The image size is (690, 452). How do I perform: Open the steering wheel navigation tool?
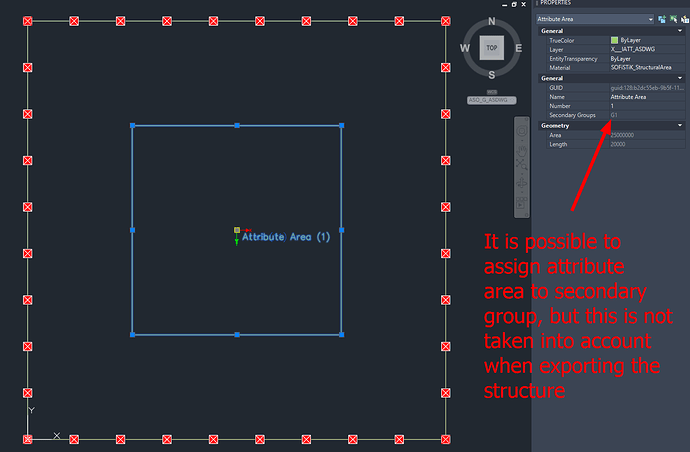click(x=521, y=130)
